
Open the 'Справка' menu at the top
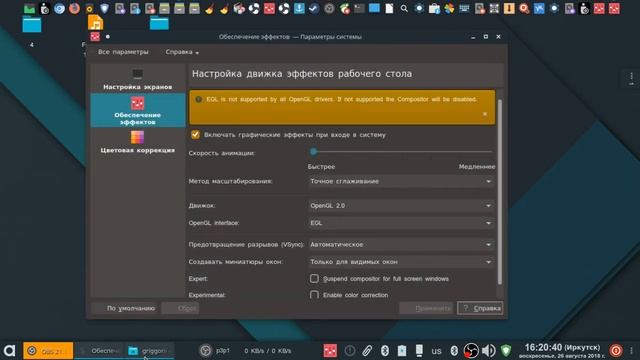(182, 52)
